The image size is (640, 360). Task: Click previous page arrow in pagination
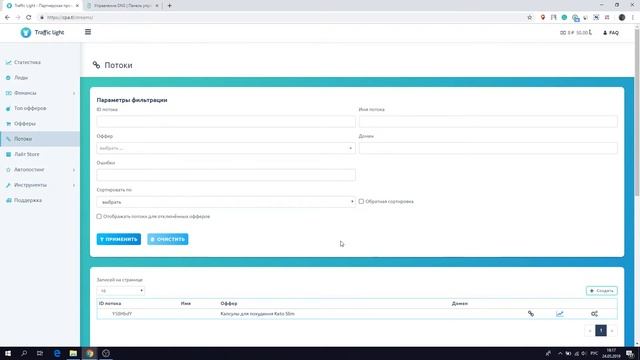pyautogui.click(x=590, y=330)
